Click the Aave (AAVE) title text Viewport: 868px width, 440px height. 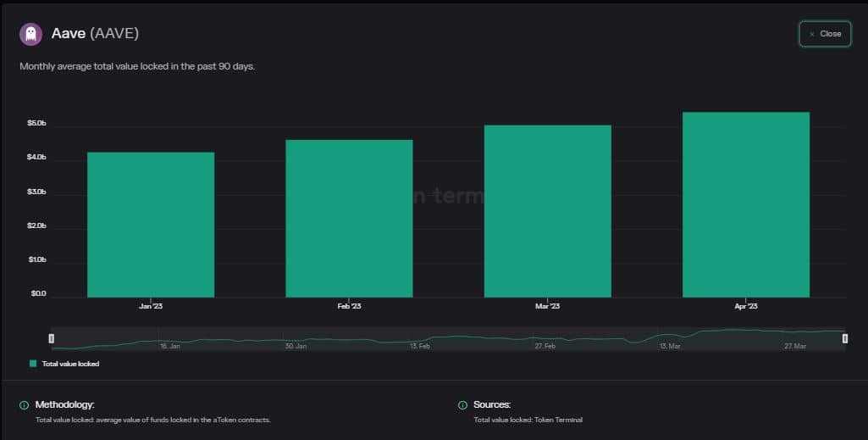point(95,33)
